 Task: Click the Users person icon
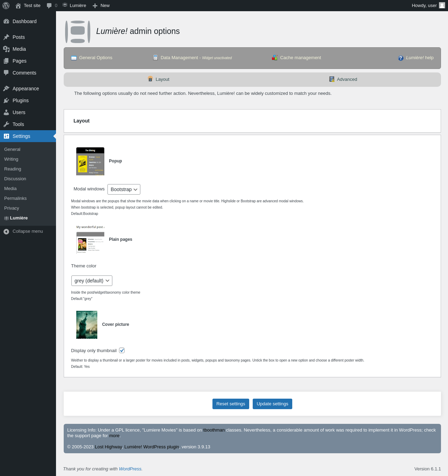point(6,112)
